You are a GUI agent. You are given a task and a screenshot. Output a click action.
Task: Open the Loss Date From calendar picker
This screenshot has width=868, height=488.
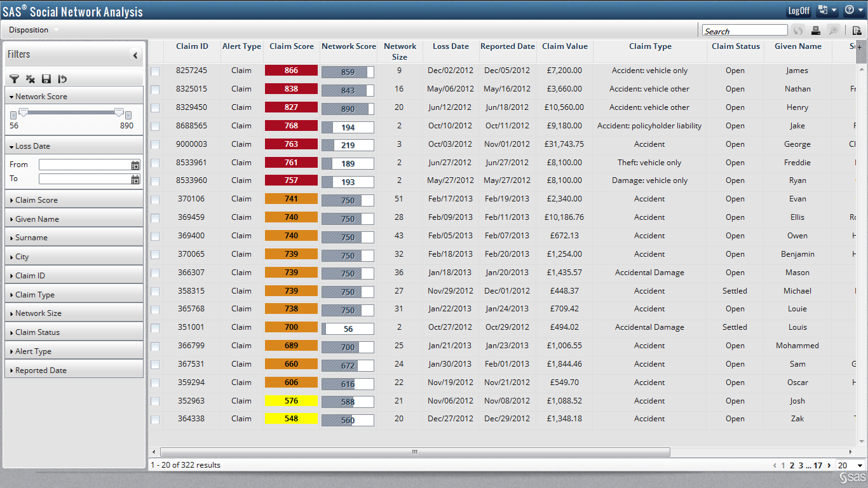(135, 165)
